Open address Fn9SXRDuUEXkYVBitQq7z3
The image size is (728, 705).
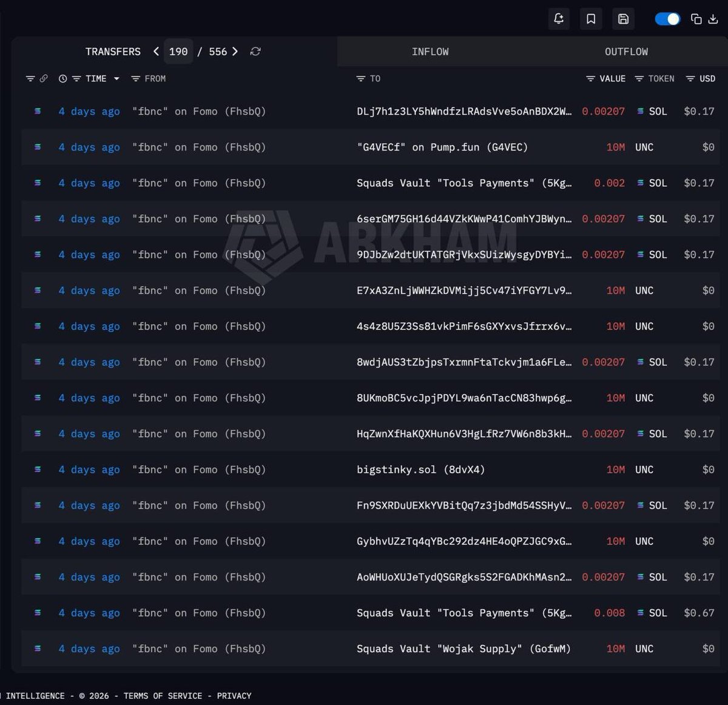[x=464, y=505]
